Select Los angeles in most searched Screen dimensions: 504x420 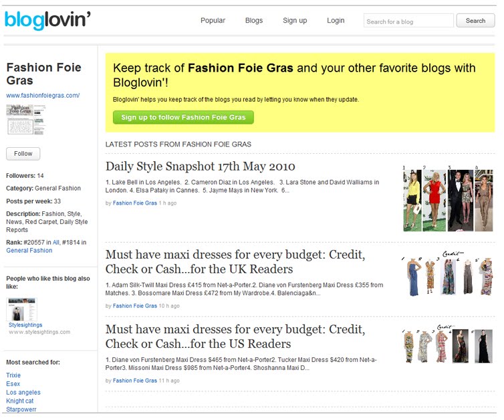23,393
